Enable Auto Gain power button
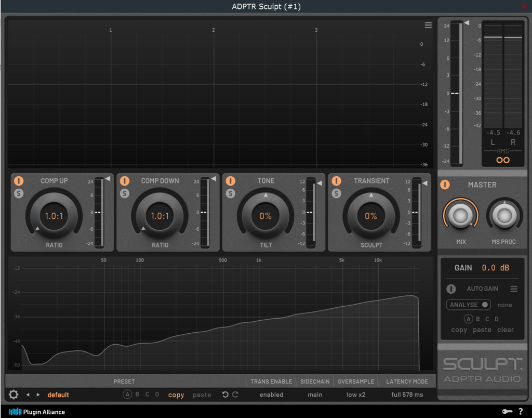Screen dimensions: 532x418 (x=451, y=289)
